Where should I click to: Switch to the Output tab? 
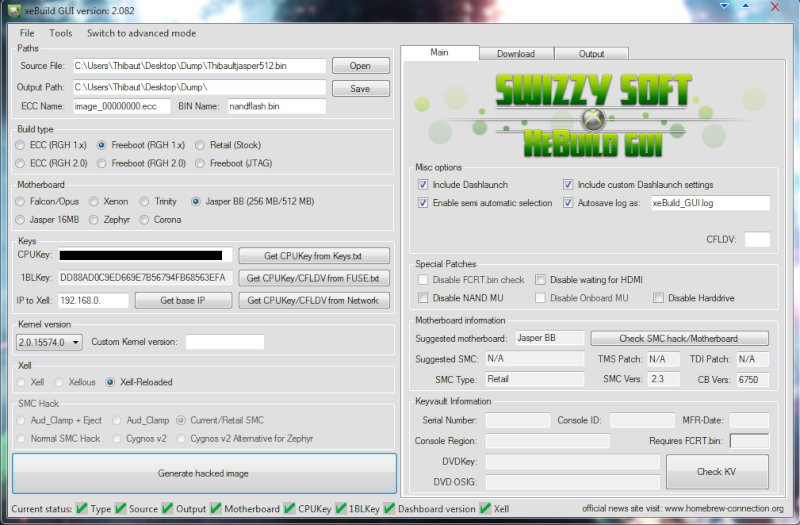point(591,54)
